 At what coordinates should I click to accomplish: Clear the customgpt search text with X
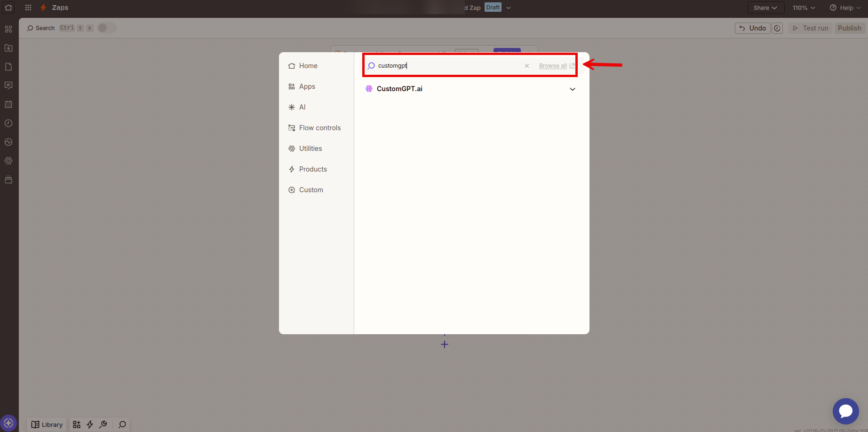527,66
